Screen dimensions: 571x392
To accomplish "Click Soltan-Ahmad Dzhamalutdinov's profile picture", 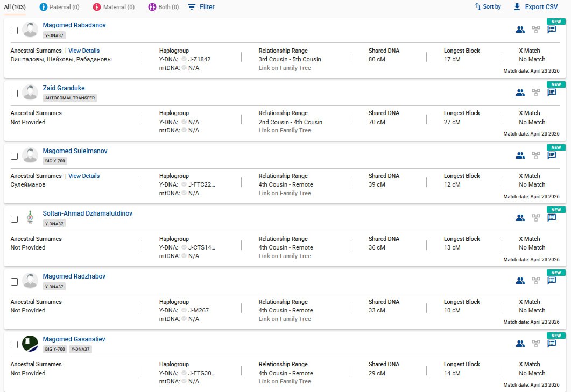I will pyautogui.click(x=30, y=217).
